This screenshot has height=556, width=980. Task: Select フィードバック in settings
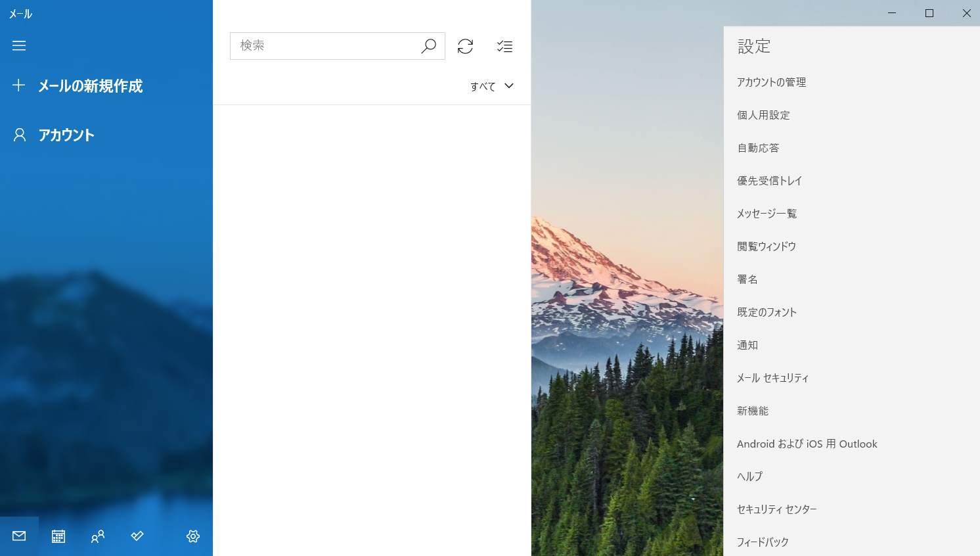point(852,541)
